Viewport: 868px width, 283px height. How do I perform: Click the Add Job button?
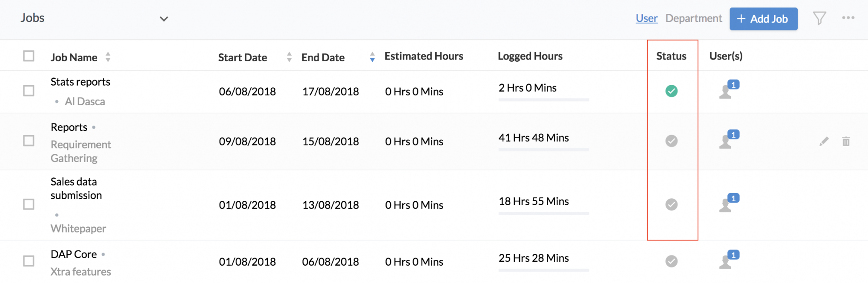tap(763, 19)
